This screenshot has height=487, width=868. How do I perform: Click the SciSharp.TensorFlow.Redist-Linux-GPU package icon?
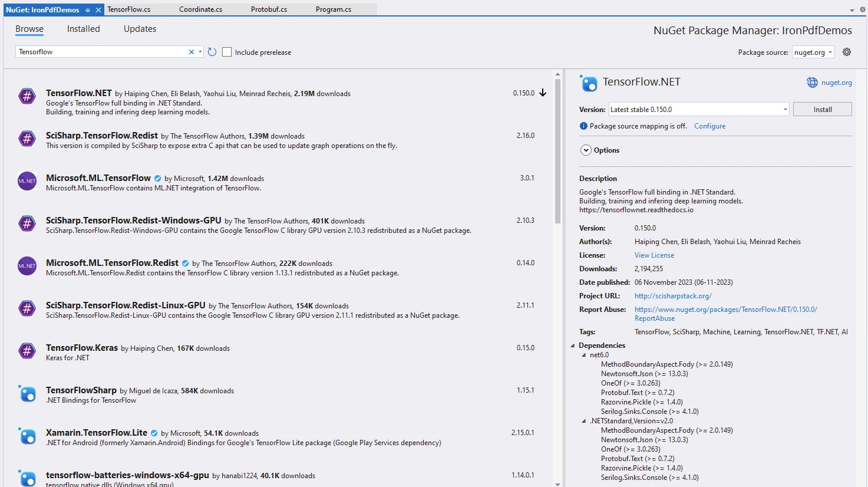27,308
